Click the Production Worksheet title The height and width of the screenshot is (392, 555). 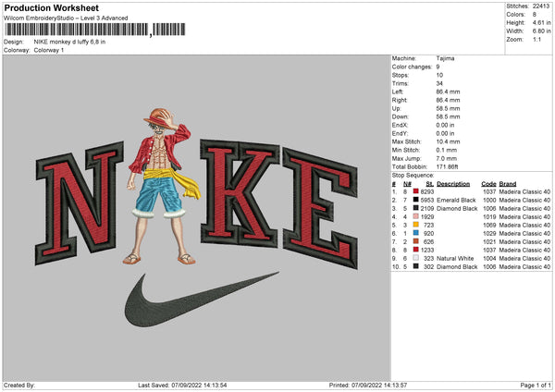tap(52, 7)
